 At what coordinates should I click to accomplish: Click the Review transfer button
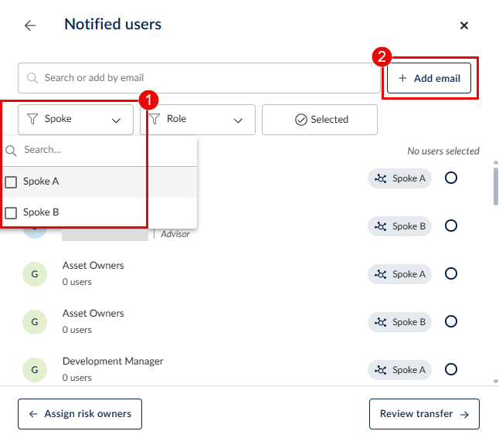pos(424,414)
